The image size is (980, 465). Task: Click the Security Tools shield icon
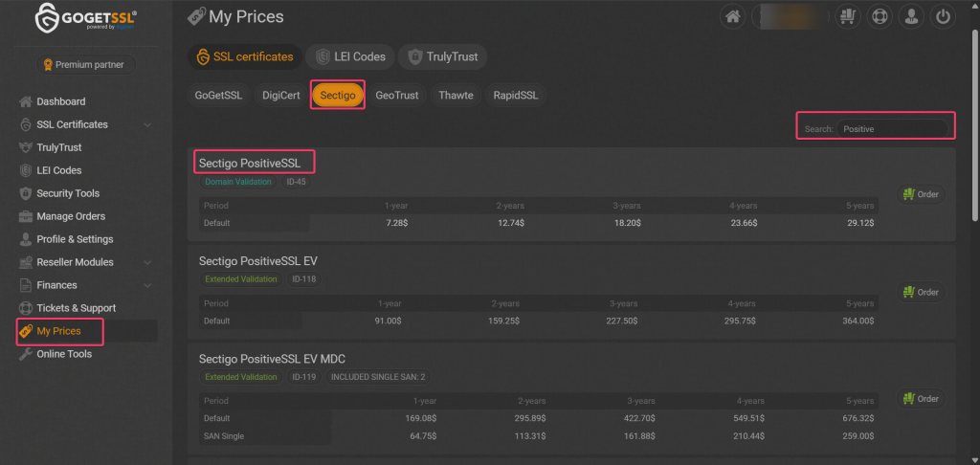(x=26, y=193)
